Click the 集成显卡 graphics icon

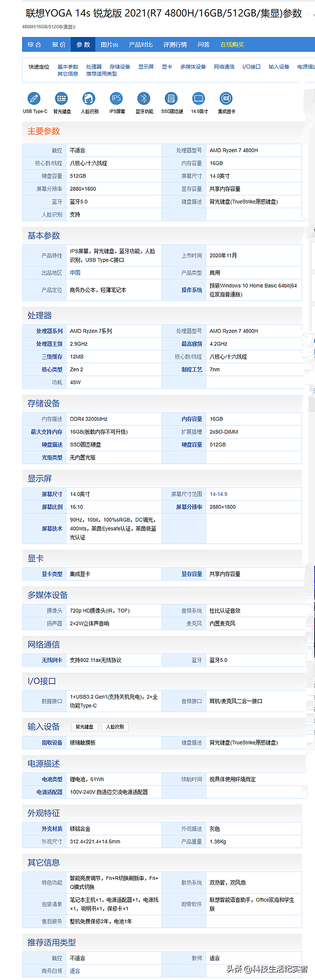(x=226, y=99)
